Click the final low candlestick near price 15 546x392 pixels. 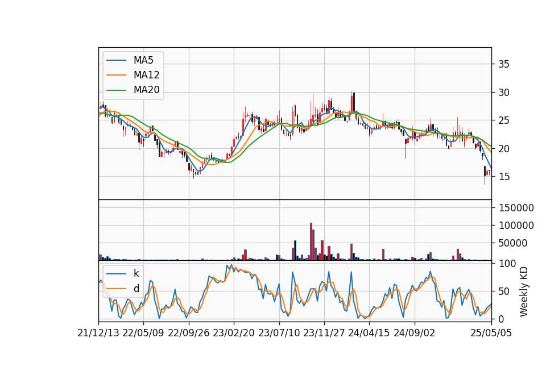(485, 175)
